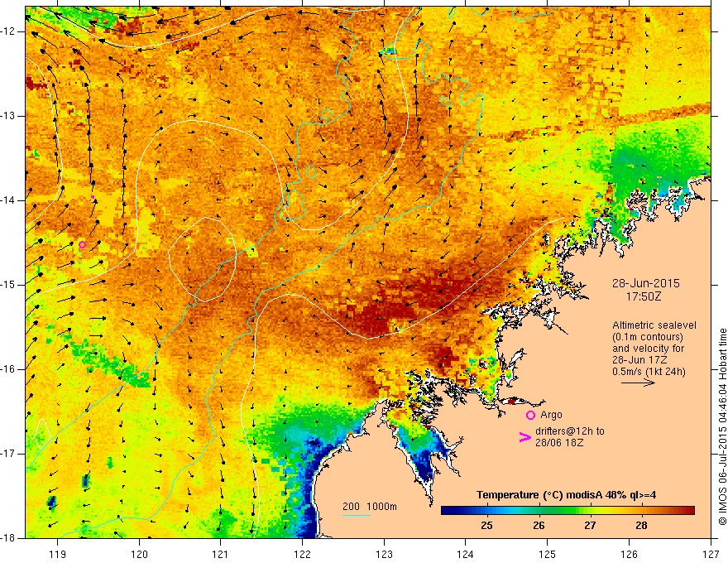Click the cyan 200 1000m isobath legend line
728x563 pixels.
(356, 515)
